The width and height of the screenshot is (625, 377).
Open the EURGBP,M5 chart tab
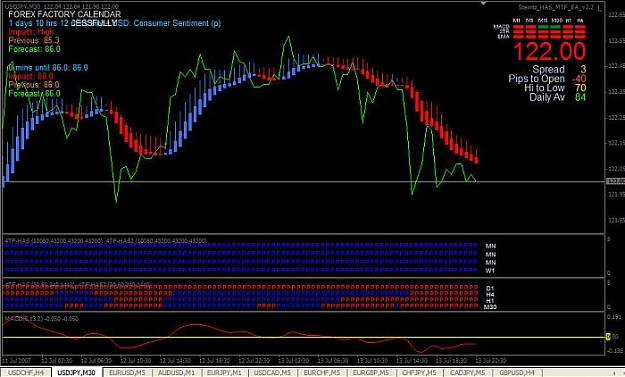(371, 373)
